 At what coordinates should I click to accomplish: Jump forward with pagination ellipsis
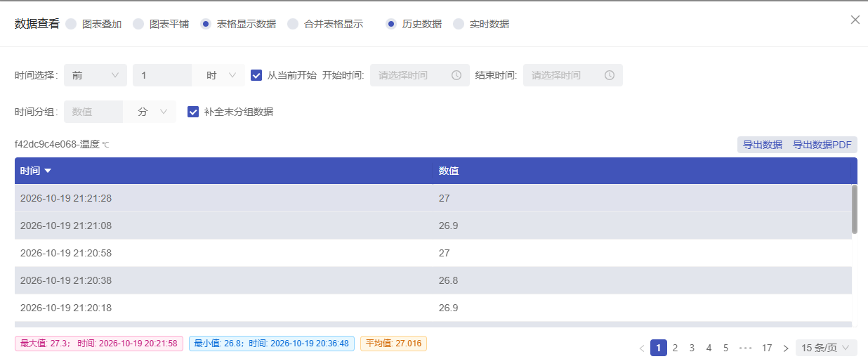(x=746, y=348)
